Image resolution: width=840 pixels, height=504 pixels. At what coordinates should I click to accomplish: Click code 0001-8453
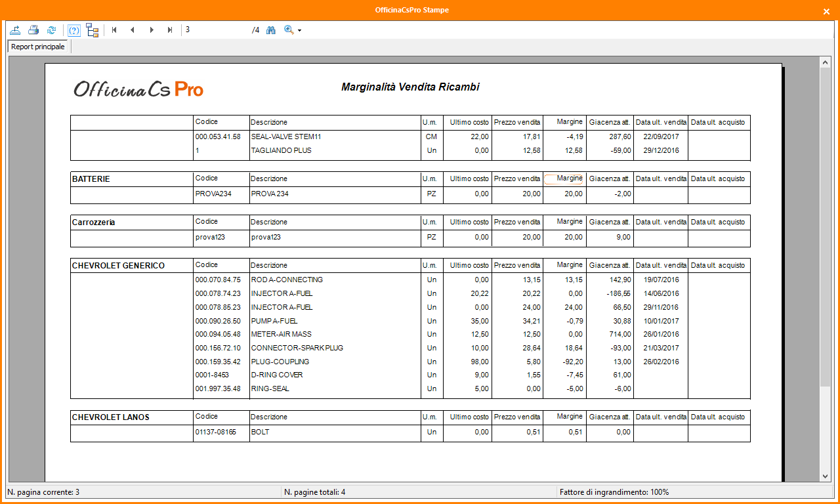click(212, 375)
